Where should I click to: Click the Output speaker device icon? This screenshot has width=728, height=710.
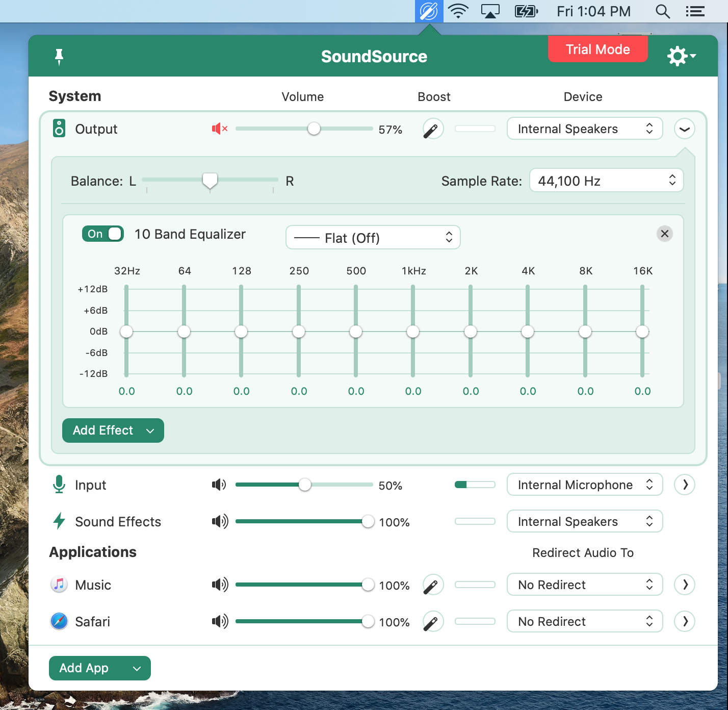pos(59,129)
